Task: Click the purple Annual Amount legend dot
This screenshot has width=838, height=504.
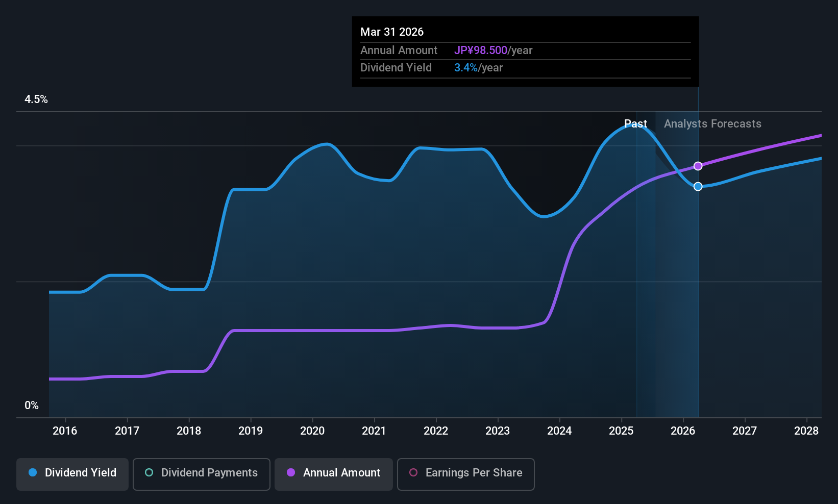Action: pos(291,472)
